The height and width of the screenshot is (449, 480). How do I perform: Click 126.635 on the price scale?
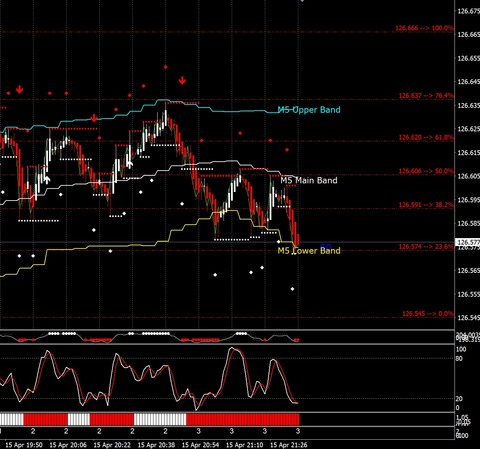pyautogui.click(x=468, y=105)
